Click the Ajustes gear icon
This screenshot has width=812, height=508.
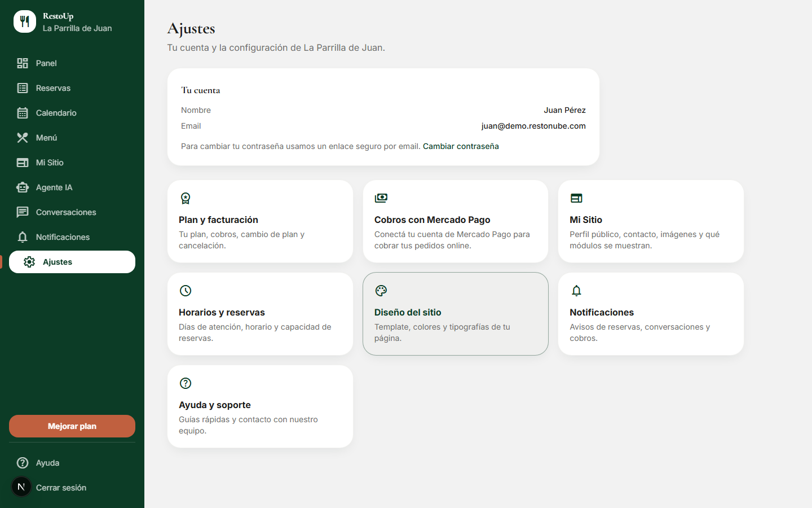pyautogui.click(x=29, y=262)
